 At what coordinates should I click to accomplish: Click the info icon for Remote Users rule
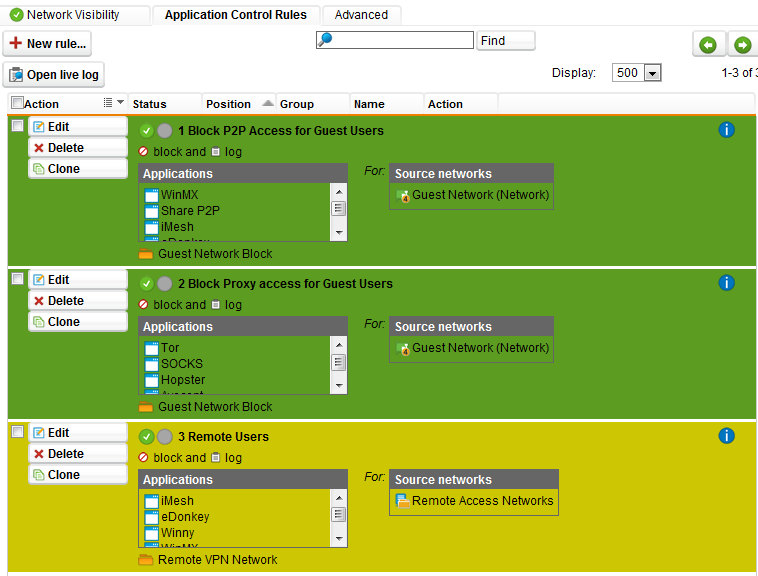point(727,436)
